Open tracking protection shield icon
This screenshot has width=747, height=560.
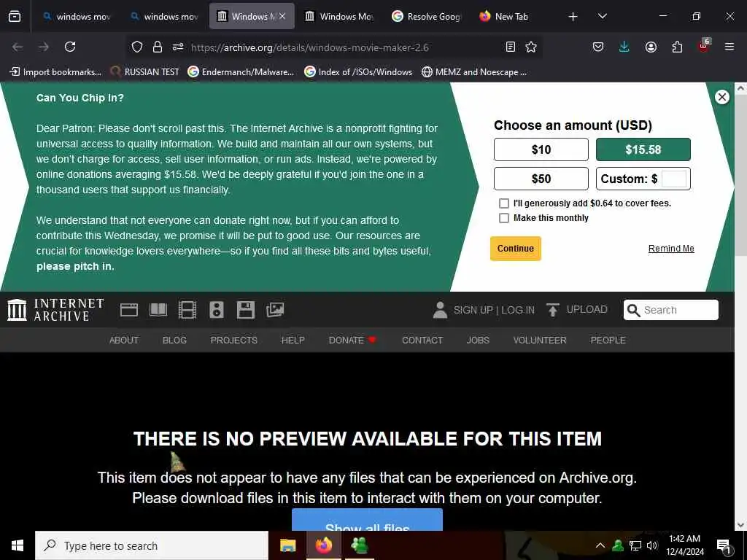pos(137,47)
